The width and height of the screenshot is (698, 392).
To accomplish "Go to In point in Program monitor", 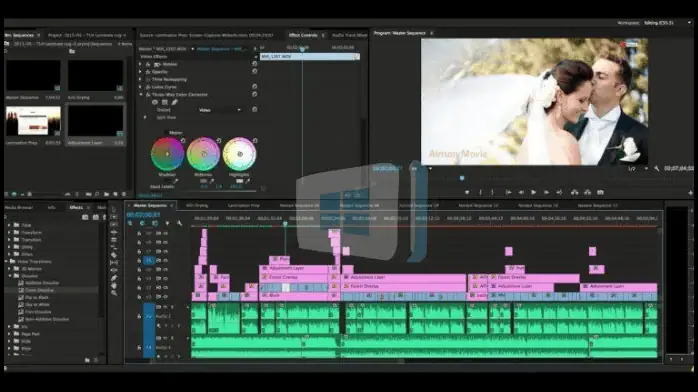I will 508,192.
